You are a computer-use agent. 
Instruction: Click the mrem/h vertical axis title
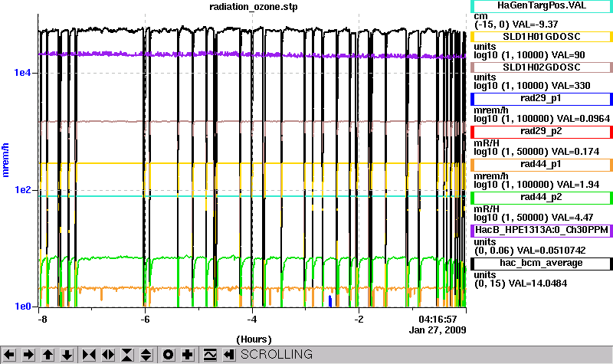coord(5,160)
